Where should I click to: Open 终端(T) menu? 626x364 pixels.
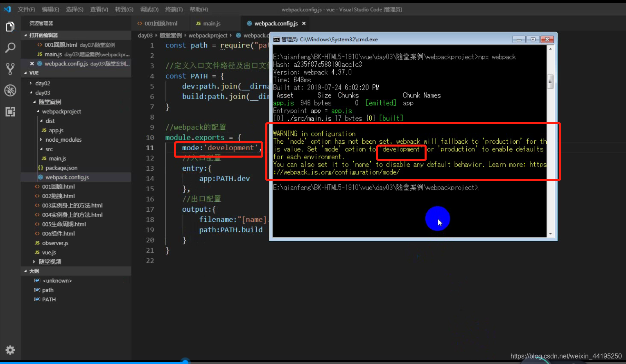174,9
